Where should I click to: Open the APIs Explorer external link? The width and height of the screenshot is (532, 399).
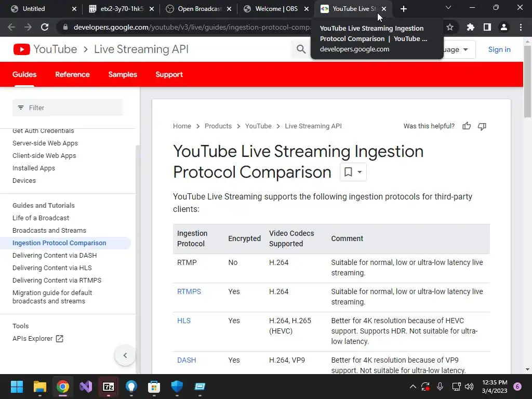click(x=38, y=339)
